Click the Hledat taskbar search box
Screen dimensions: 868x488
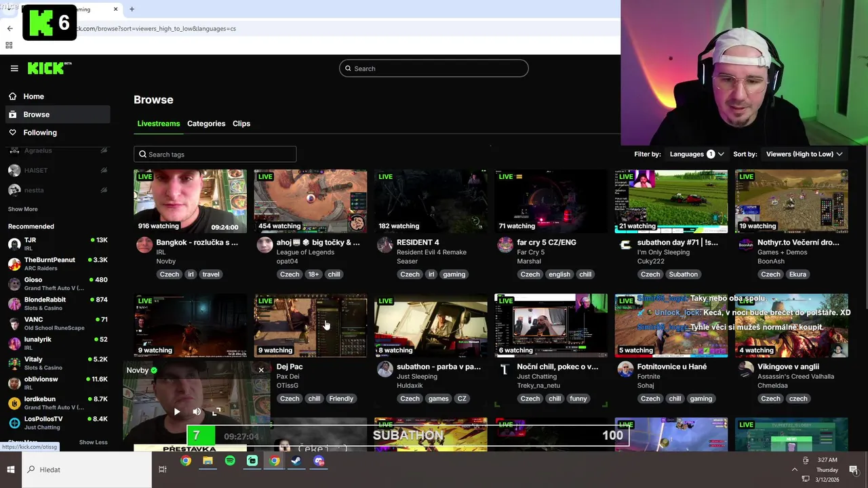(87, 470)
